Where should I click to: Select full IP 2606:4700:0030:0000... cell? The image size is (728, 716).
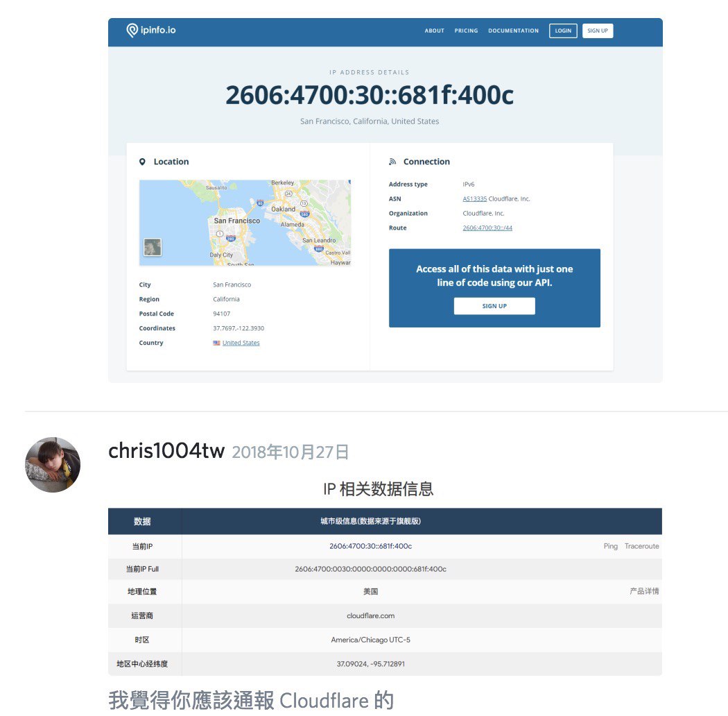(370, 569)
